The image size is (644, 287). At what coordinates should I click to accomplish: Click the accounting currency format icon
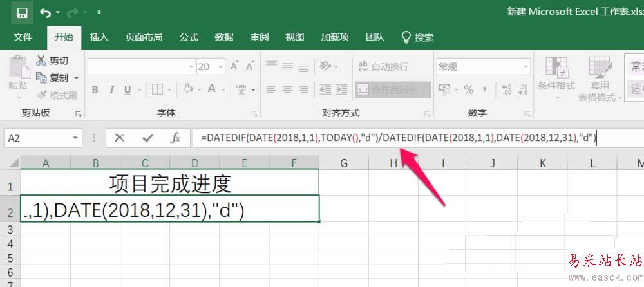(445, 89)
